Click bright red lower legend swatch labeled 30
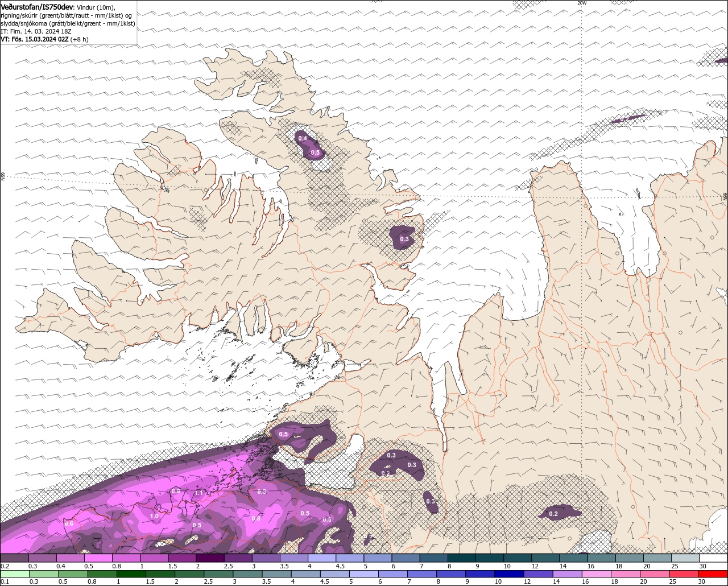 pos(713,573)
